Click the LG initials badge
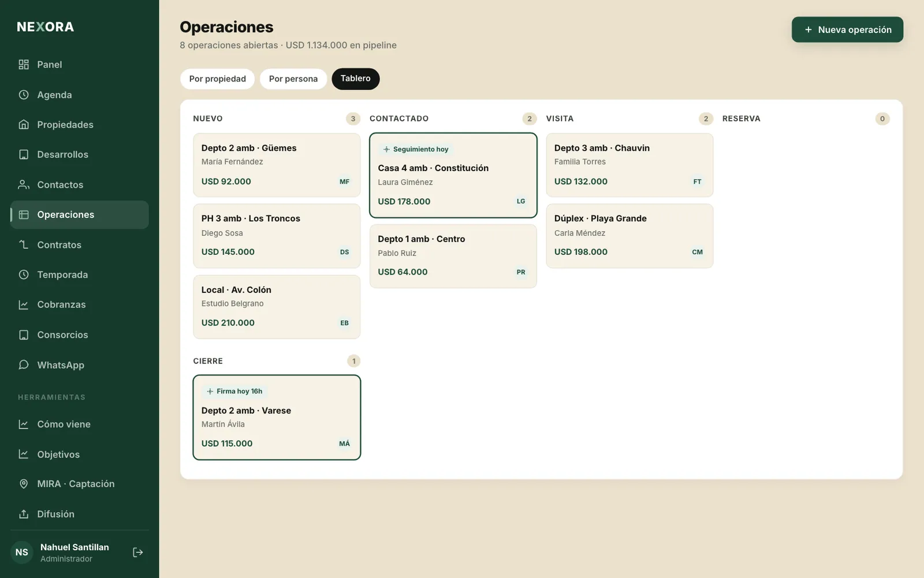 pos(521,202)
